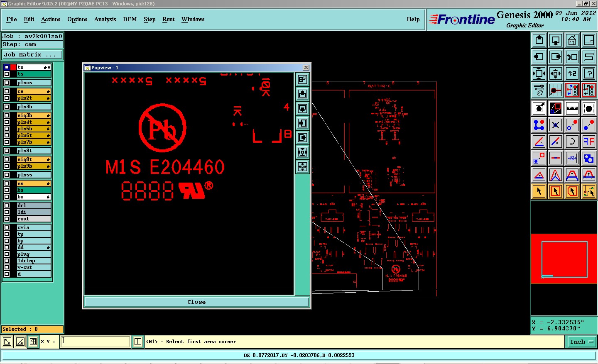This screenshot has width=598, height=364.
Task: Open the File menu
Action: (x=12, y=19)
